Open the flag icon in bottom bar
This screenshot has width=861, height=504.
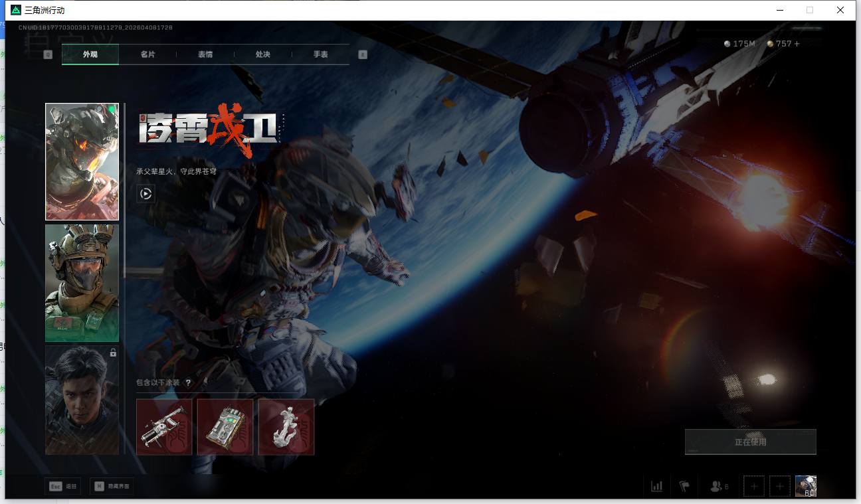point(684,487)
